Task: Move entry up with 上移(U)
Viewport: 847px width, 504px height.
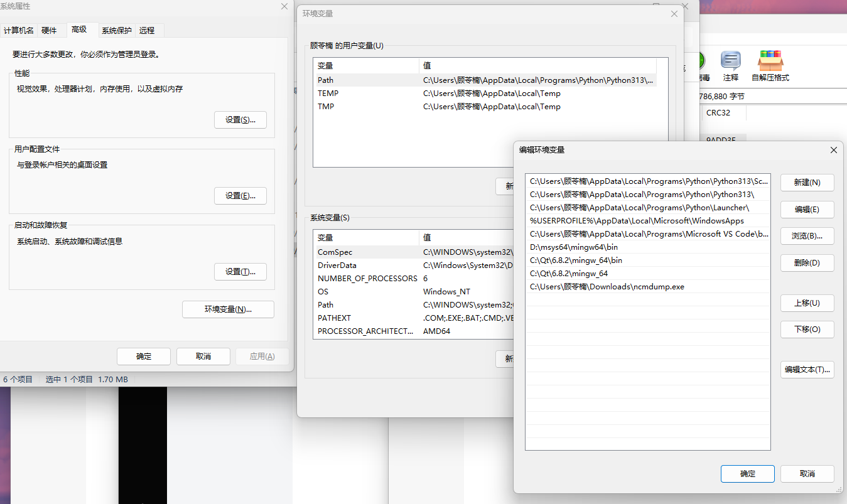Action: 807,303
